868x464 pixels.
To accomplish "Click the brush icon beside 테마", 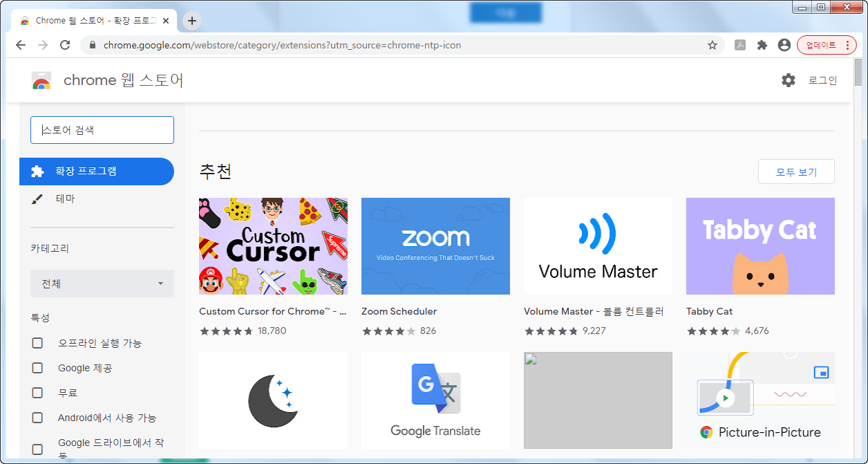I will point(38,199).
